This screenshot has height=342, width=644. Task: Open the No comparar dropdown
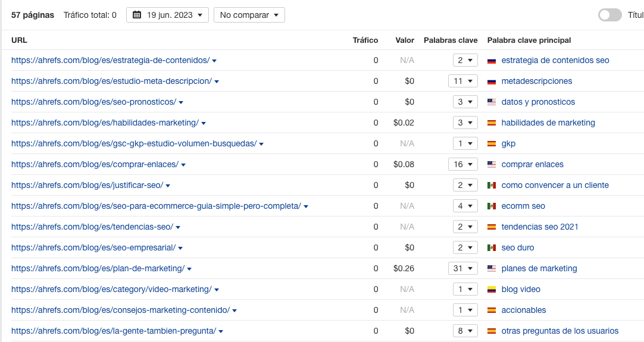249,15
